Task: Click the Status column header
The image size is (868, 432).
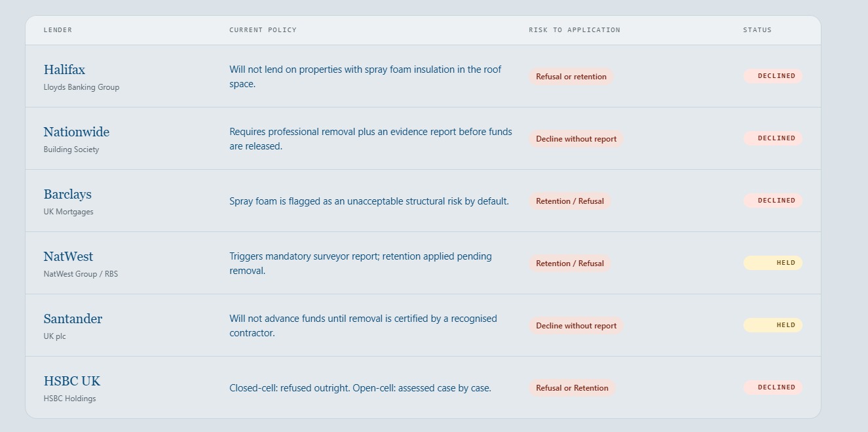Action: [x=757, y=30]
